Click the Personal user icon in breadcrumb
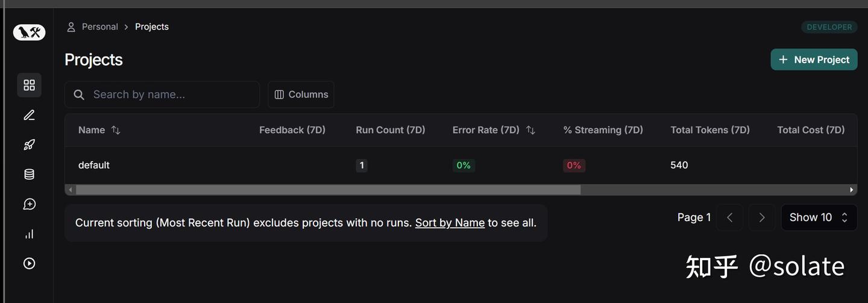Image resolution: width=868 pixels, height=303 pixels. (71, 27)
